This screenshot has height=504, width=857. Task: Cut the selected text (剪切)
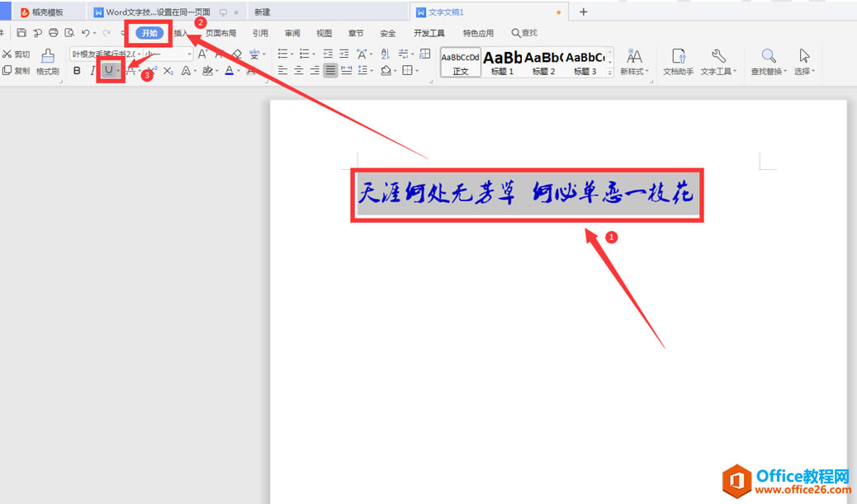[x=17, y=54]
